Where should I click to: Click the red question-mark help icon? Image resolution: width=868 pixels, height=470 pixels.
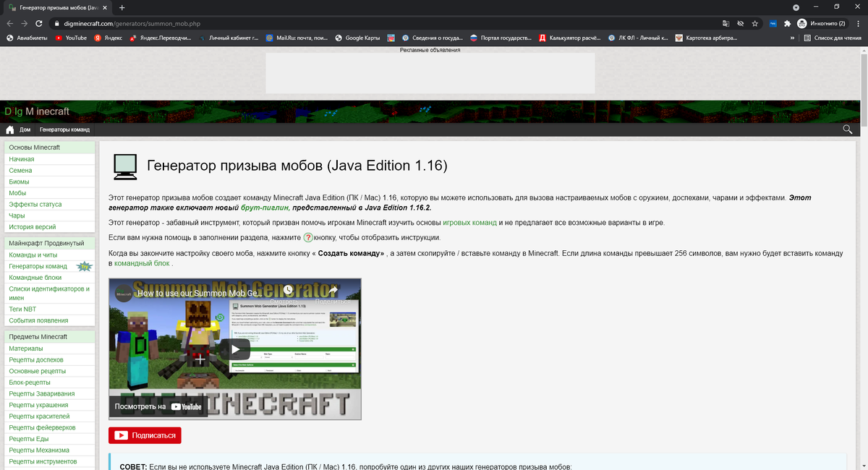point(307,238)
